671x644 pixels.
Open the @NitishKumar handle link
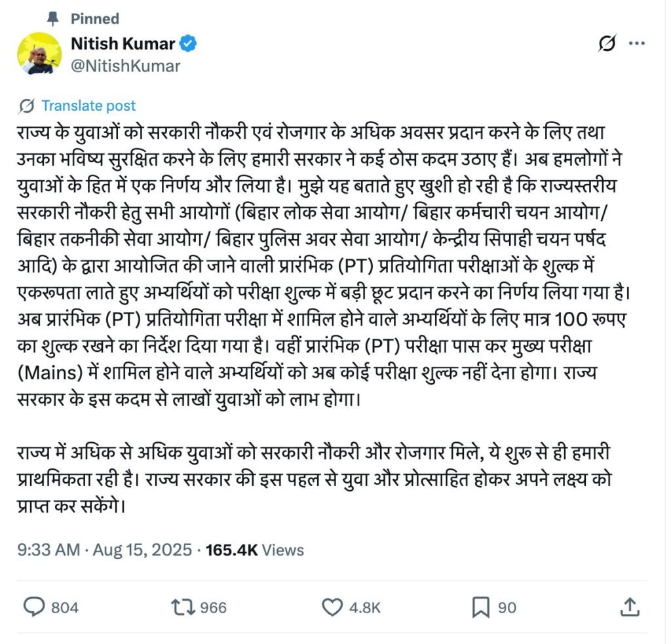point(126,66)
